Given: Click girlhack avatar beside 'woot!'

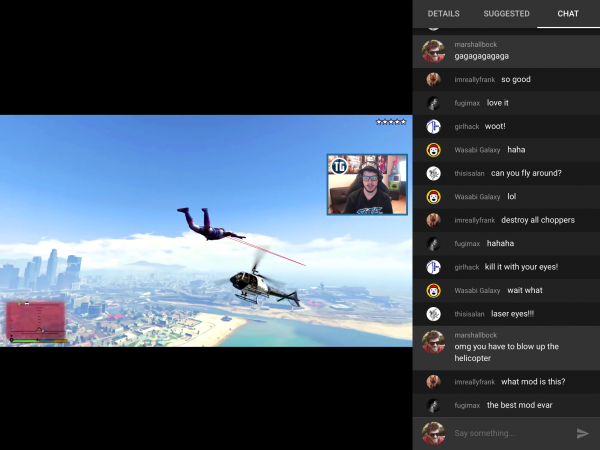Looking at the screenshot, I should pyautogui.click(x=433, y=126).
